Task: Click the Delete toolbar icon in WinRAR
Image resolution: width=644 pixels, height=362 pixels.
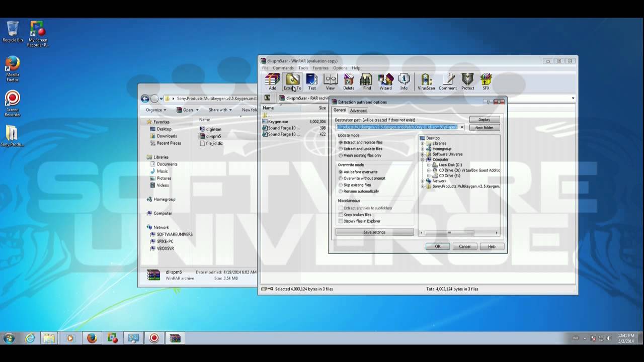Action: pos(349,81)
